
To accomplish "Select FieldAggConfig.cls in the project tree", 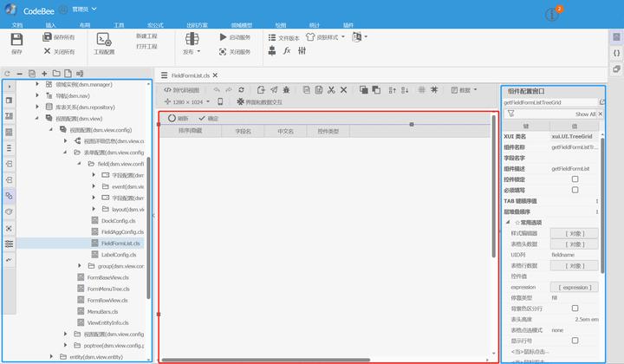I will click(x=121, y=232).
